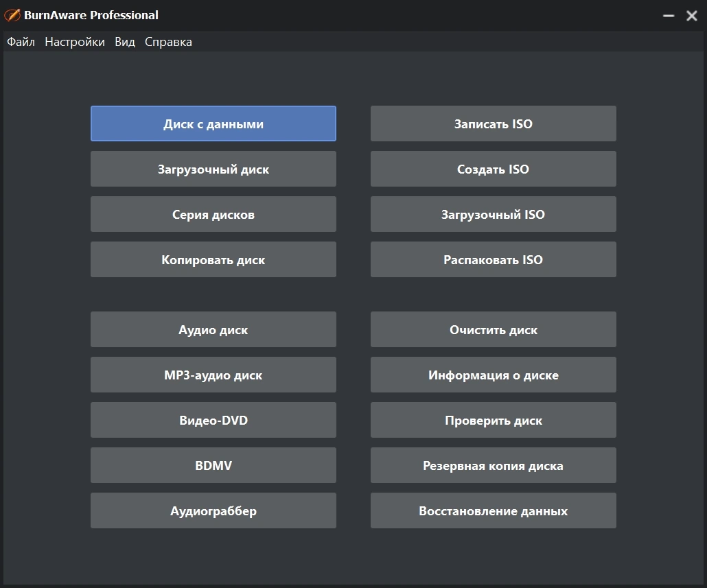Start Записать ISO
The image size is (707, 588).
[494, 124]
